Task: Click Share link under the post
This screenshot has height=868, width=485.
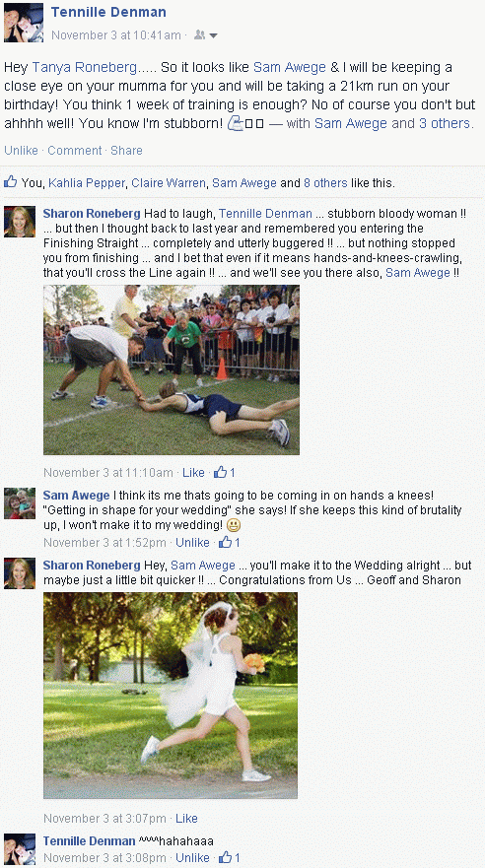Action: click(126, 151)
